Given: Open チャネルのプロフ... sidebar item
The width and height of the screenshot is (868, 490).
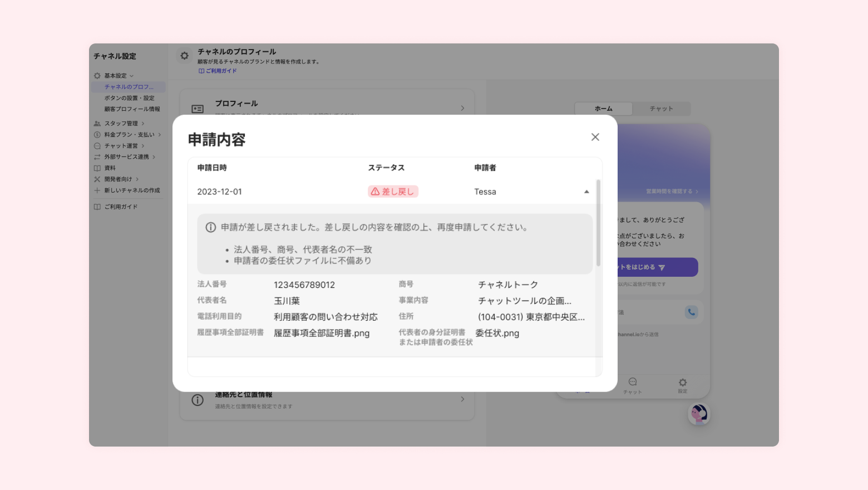Looking at the screenshot, I should pos(129,87).
